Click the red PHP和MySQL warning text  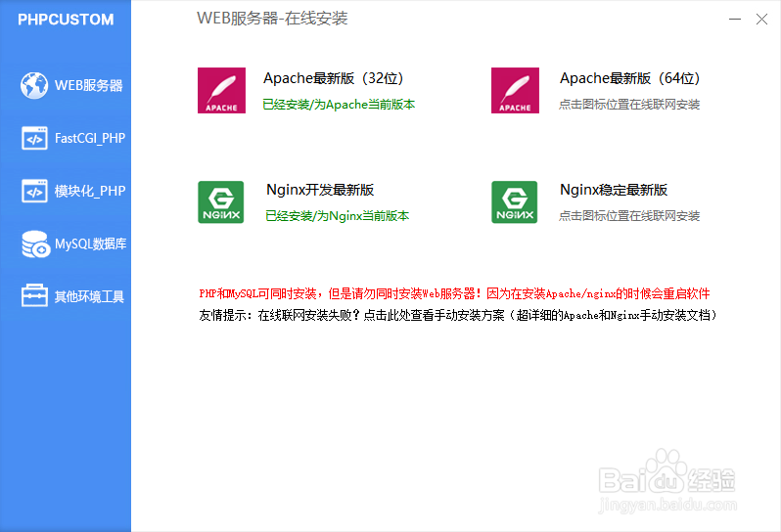click(x=454, y=293)
